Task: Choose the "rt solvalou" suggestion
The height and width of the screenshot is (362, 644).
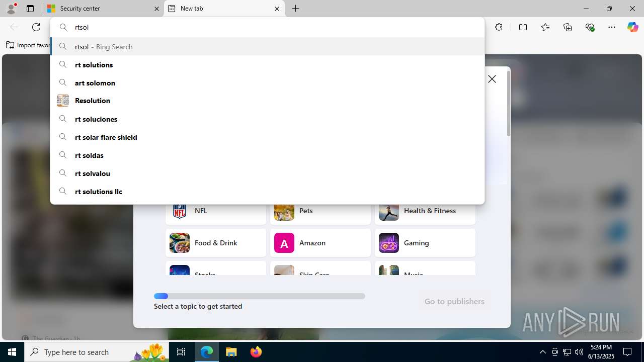Action: click(x=267, y=173)
